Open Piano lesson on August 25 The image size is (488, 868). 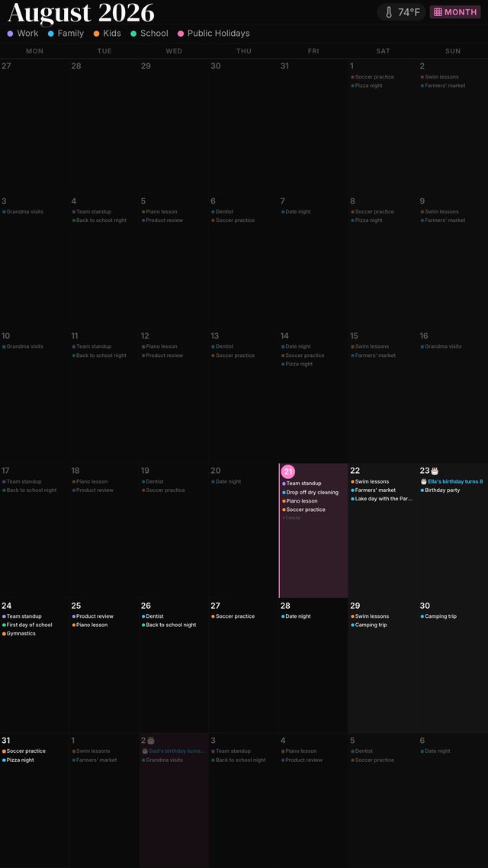click(90, 625)
